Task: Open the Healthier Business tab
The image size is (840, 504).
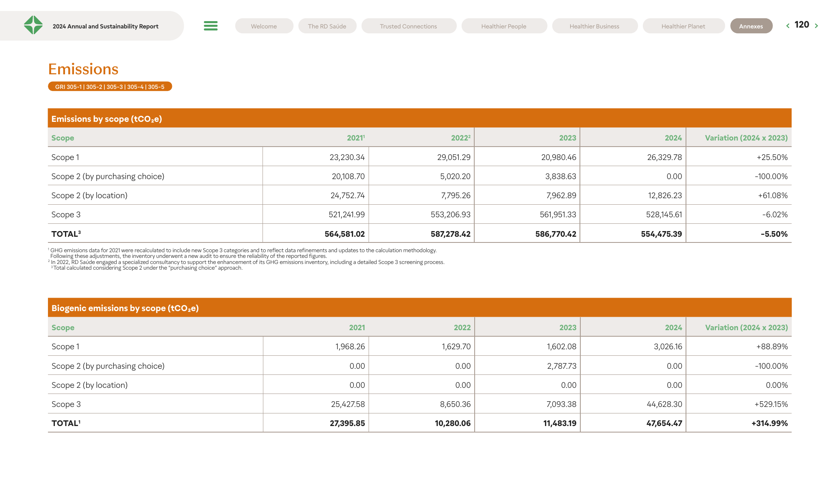Action: (595, 26)
